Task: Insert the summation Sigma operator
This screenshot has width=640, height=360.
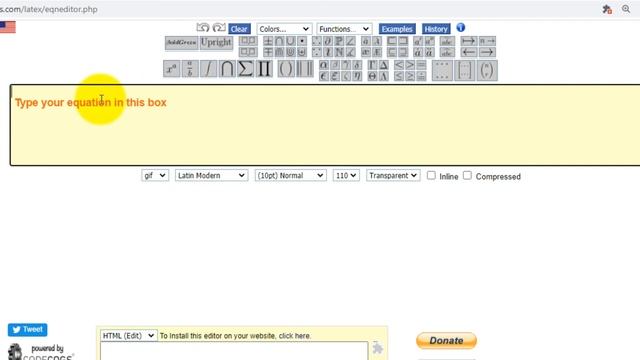Action: pyautogui.click(x=245, y=69)
